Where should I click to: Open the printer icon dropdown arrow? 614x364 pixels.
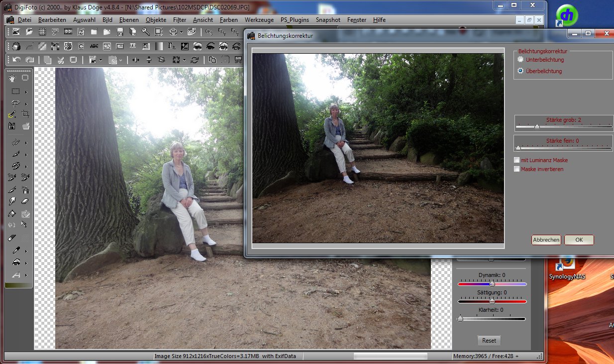coord(181,32)
